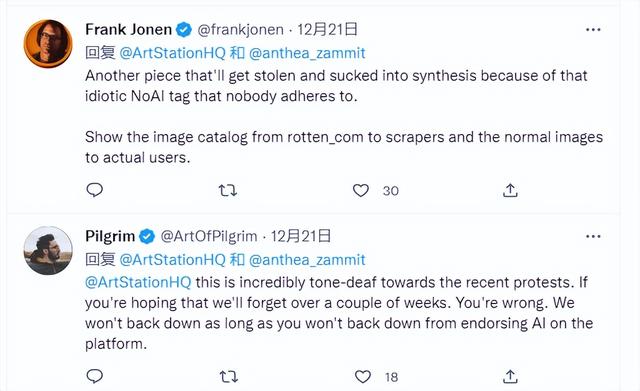Open Frank Jonen's profile picture
The width and height of the screenshot is (640, 391).
point(48,43)
